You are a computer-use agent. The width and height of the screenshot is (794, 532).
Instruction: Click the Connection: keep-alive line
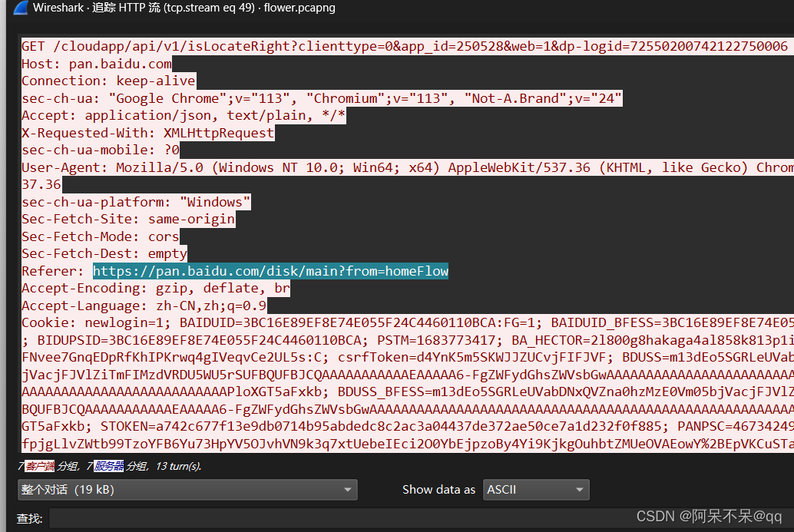108,81
